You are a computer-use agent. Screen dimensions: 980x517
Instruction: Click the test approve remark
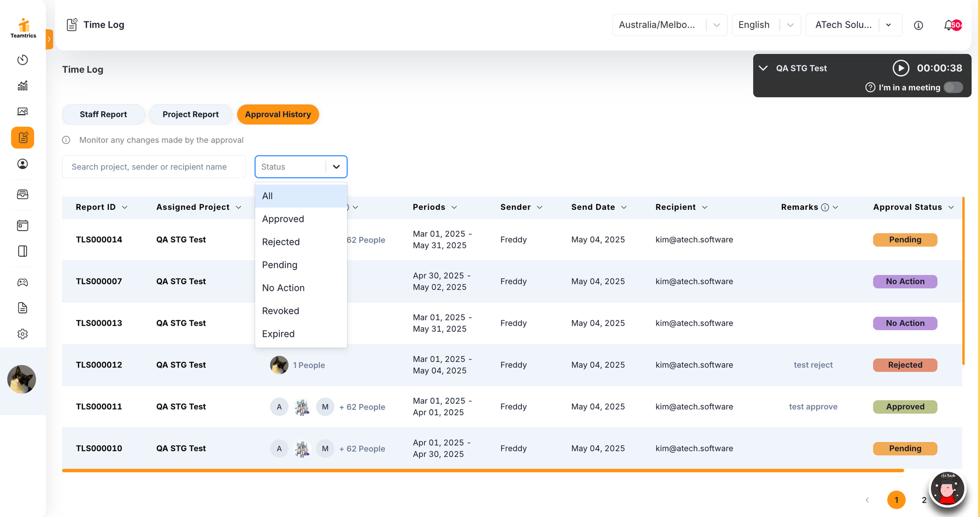point(813,407)
